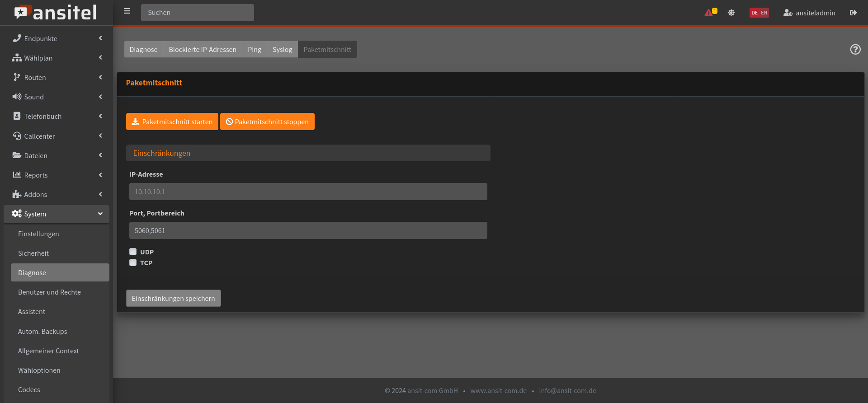Click the ansiteladmin user profile icon
This screenshot has height=403, width=868.
tap(788, 13)
